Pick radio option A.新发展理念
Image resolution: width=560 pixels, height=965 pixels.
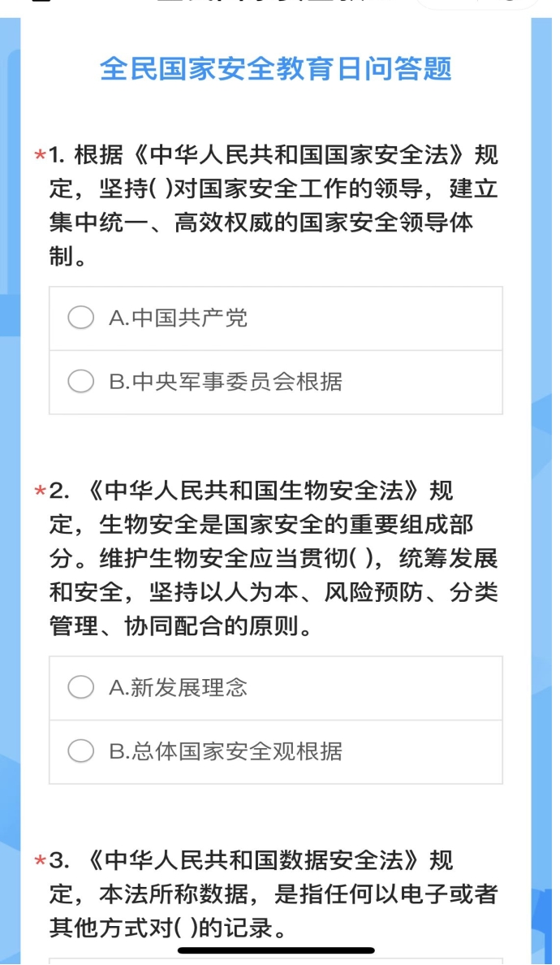coord(80,688)
